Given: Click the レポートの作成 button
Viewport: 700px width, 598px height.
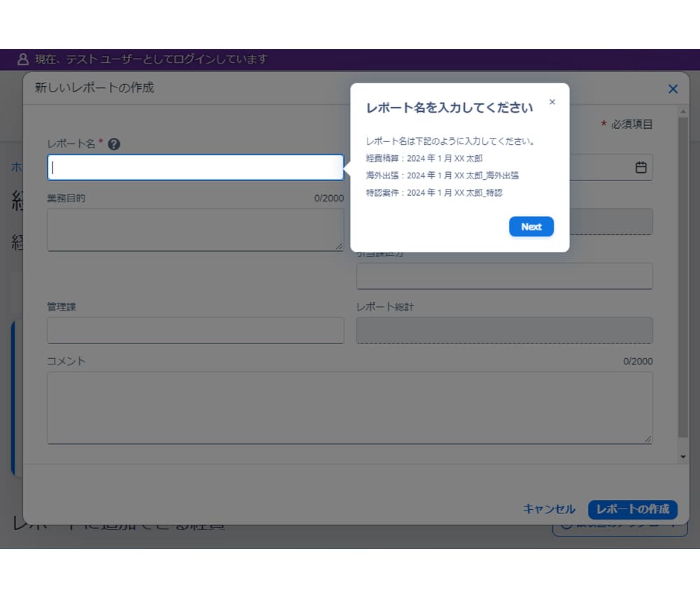Looking at the screenshot, I should [632, 510].
